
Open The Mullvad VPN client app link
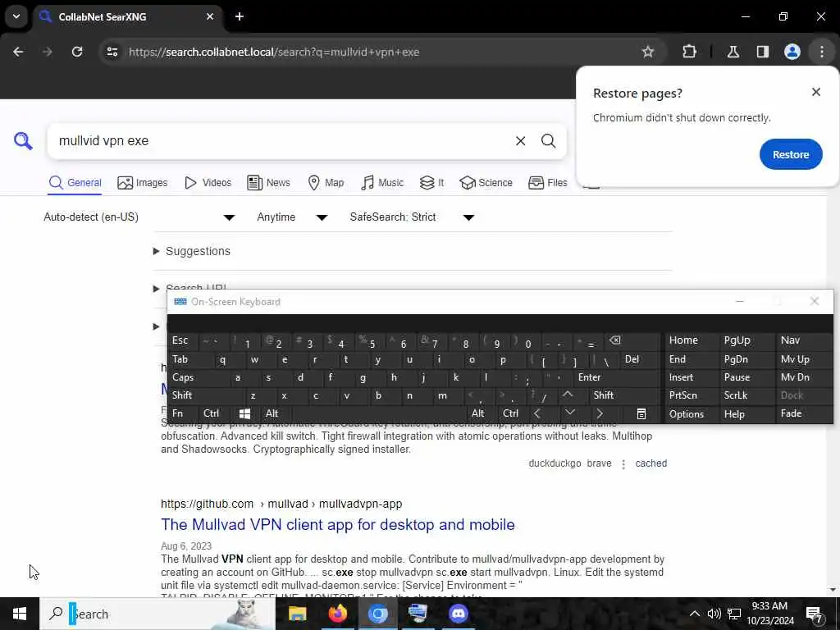337,524
